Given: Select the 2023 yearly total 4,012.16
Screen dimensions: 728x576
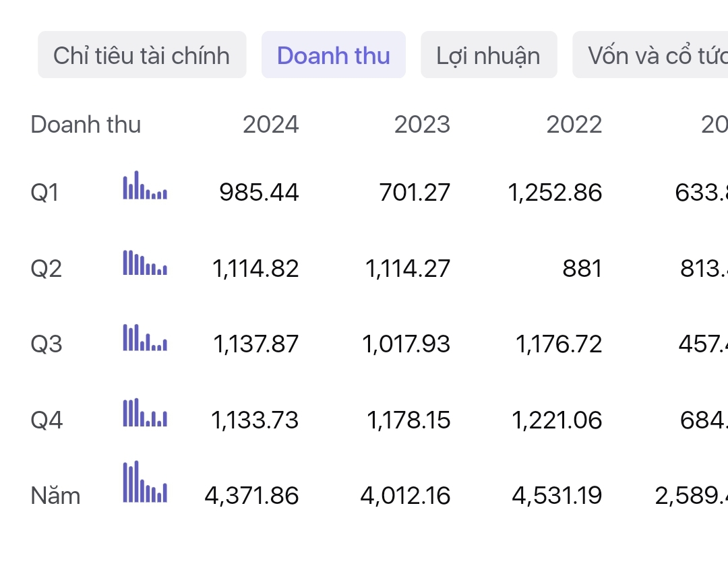Looking at the screenshot, I should pos(405,496).
